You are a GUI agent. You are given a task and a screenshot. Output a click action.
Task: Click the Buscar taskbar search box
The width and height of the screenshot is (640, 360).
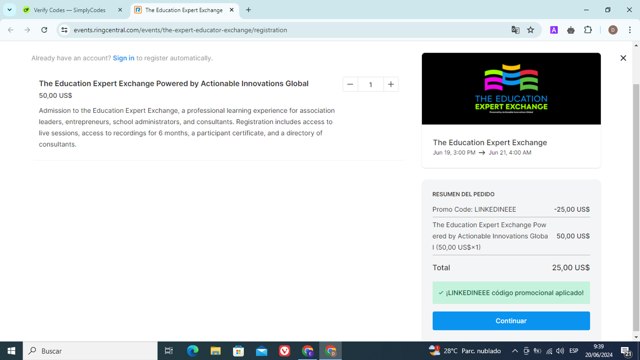point(90,351)
